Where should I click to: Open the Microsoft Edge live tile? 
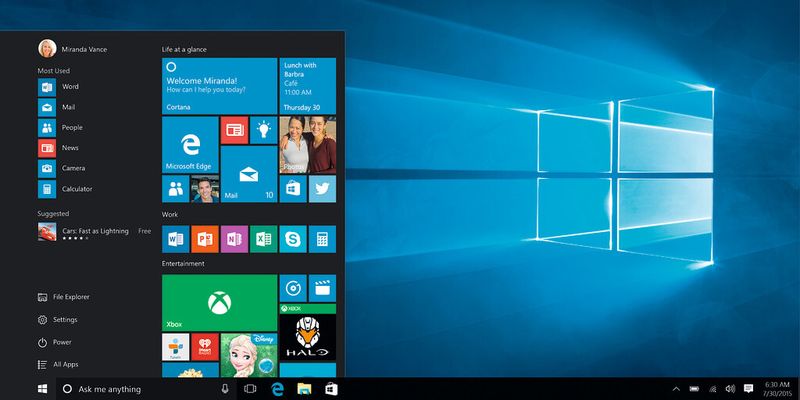click(x=190, y=145)
